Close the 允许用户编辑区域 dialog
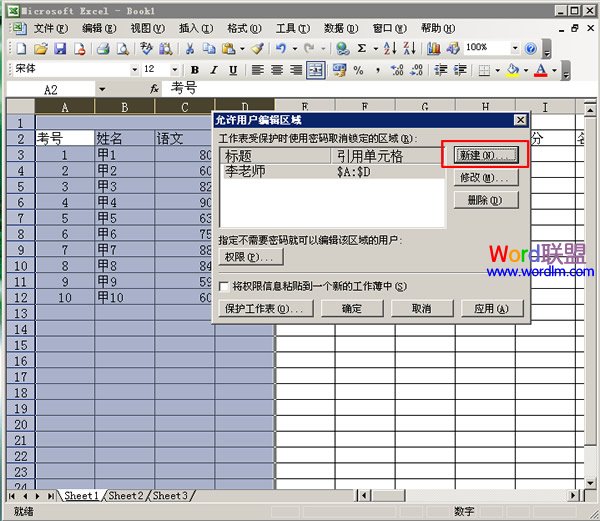This screenshot has width=600, height=521. click(x=520, y=120)
